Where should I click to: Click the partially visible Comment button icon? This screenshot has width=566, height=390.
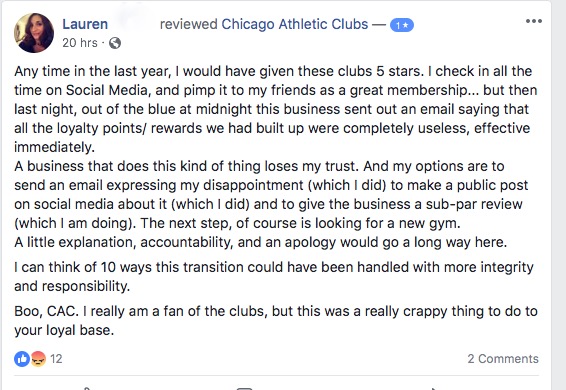244,388
